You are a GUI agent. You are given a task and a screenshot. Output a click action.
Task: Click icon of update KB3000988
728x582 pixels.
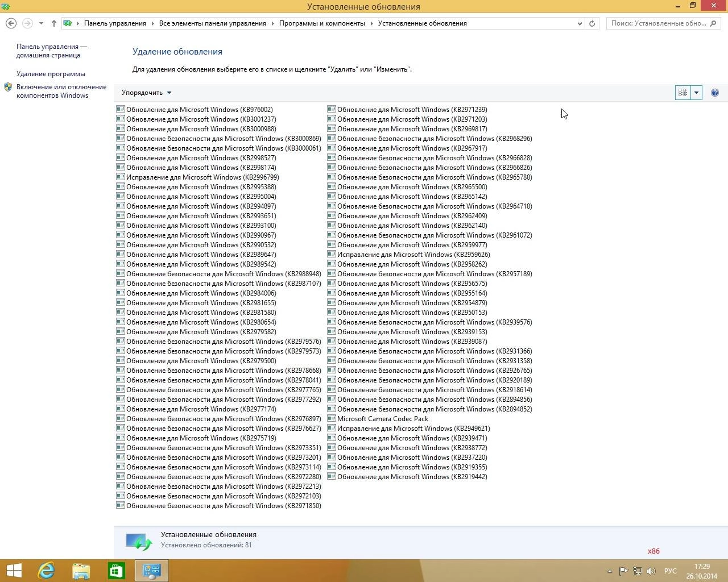pos(120,129)
